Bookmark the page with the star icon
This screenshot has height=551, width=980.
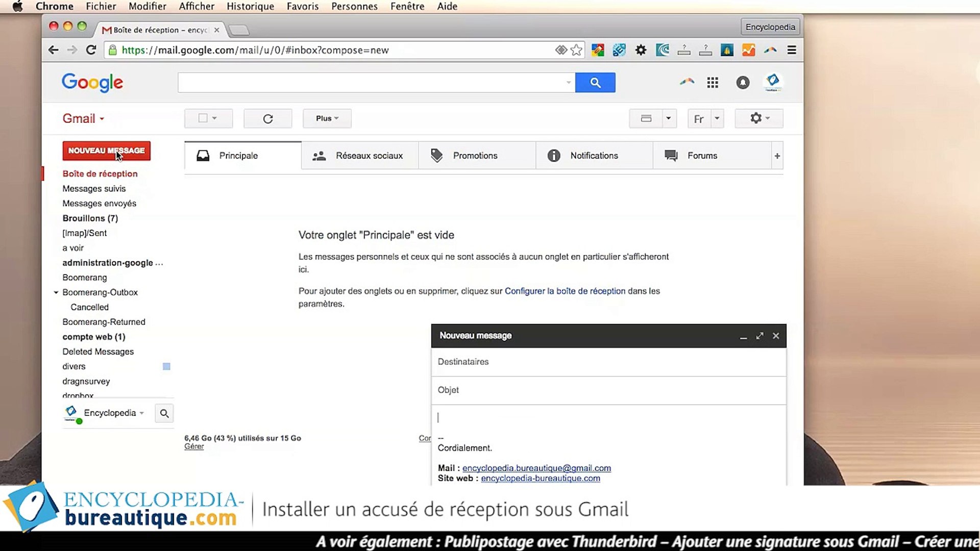tap(576, 50)
